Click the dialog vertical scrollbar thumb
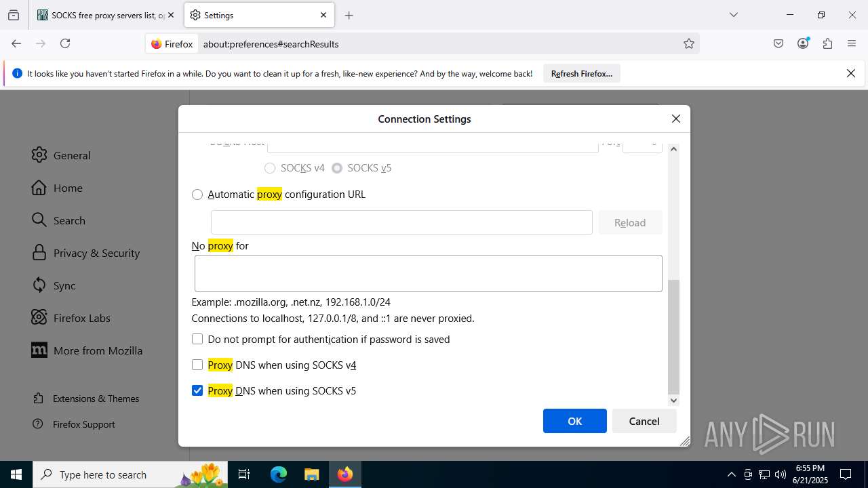Viewport: 868px width, 488px height. pyautogui.click(x=673, y=337)
